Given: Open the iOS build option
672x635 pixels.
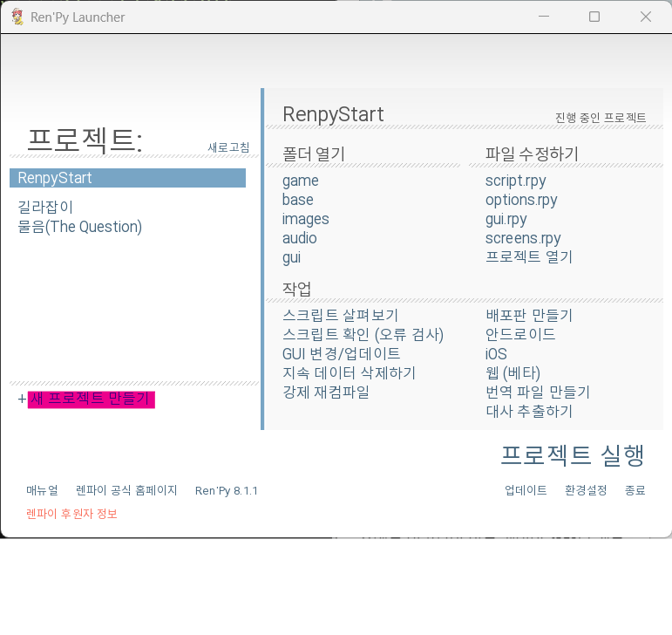Looking at the screenshot, I should 496,354.
